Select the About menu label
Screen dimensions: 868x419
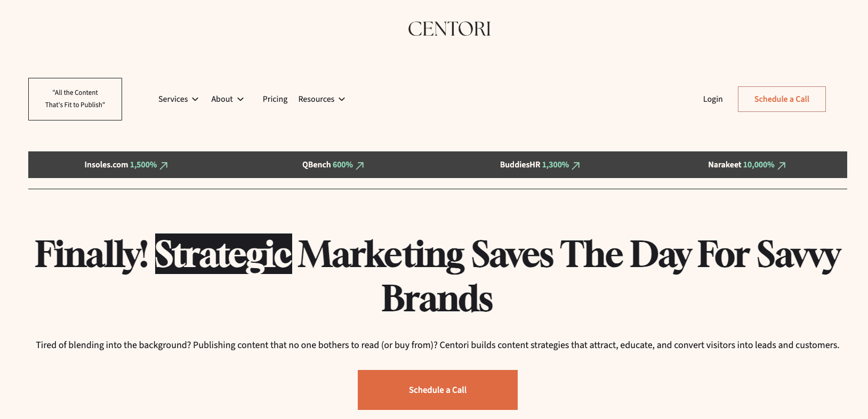[x=222, y=99]
